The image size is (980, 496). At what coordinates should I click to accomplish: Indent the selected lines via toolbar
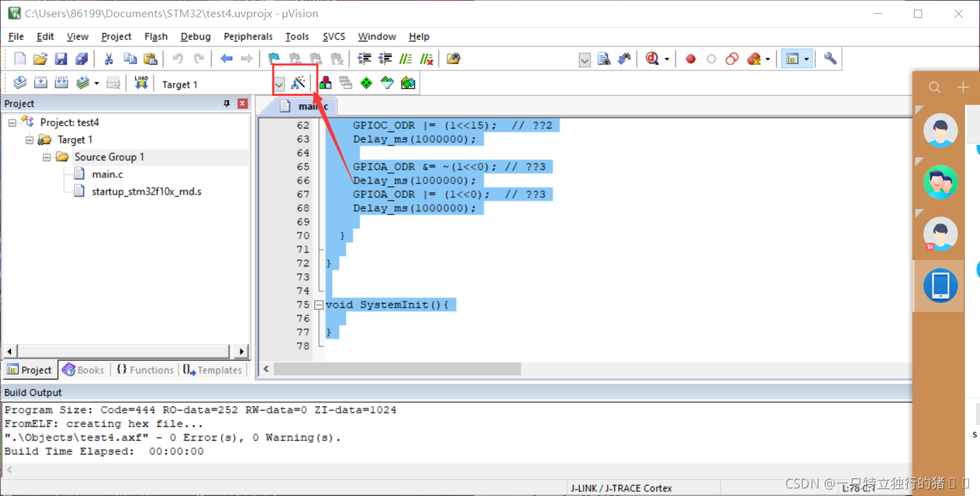point(365,59)
